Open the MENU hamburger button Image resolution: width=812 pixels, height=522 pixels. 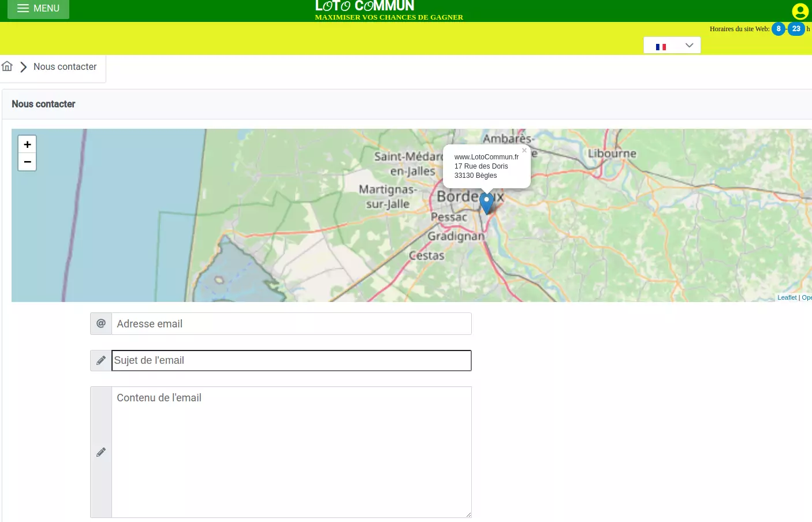coord(38,9)
